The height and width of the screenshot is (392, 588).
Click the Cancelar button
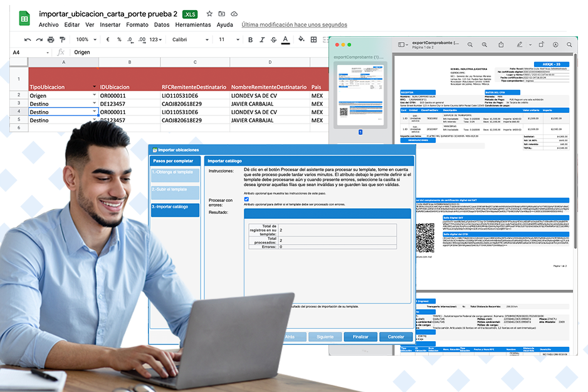pyautogui.click(x=396, y=337)
